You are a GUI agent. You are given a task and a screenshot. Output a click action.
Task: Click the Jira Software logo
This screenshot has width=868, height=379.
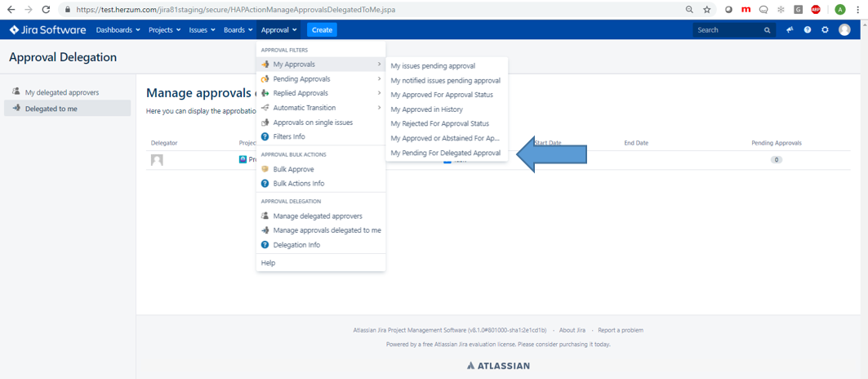point(47,30)
